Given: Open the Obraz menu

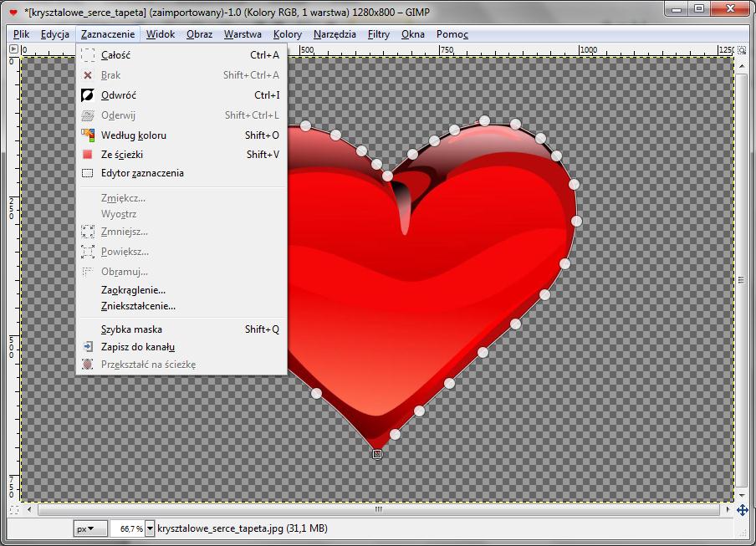Looking at the screenshot, I should 200,34.
